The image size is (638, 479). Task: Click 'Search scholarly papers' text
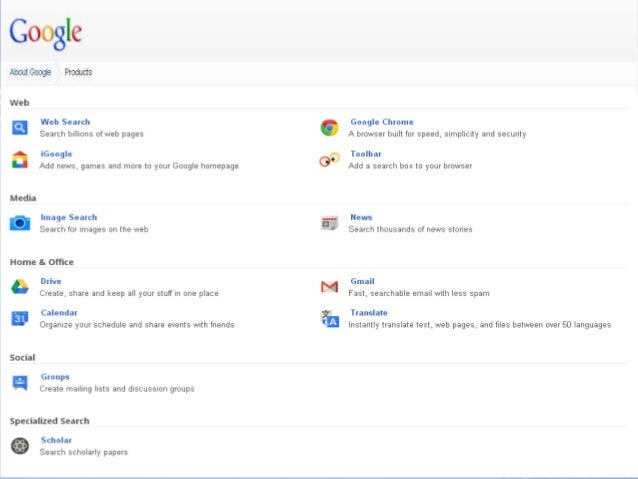coord(83,452)
